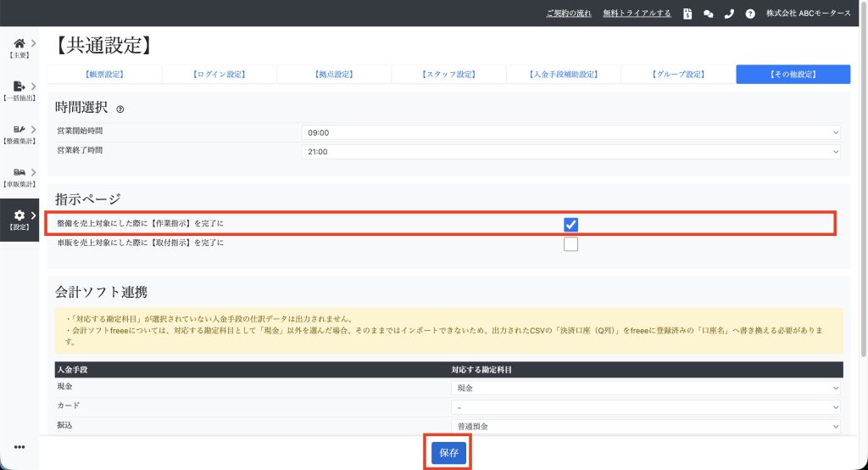The image size is (868, 470).
Task: Click the blue 保存 button
Action: (448, 453)
